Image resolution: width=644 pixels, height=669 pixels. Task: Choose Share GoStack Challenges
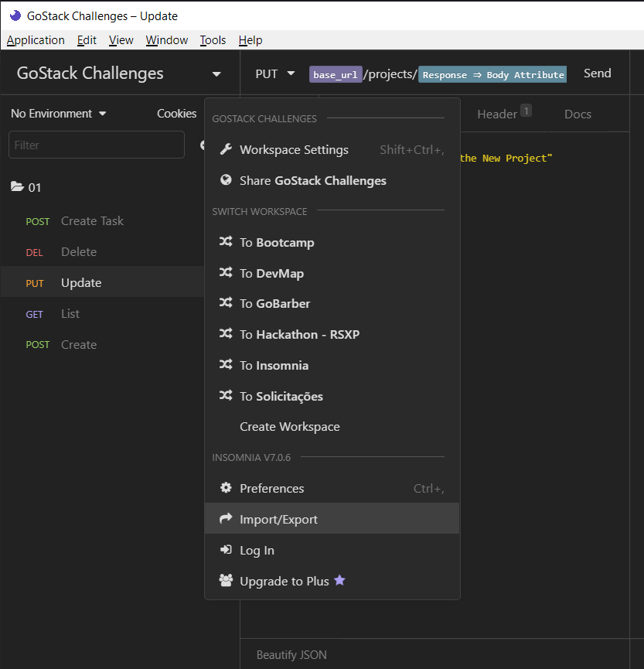pyautogui.click(x=332, y=180)
